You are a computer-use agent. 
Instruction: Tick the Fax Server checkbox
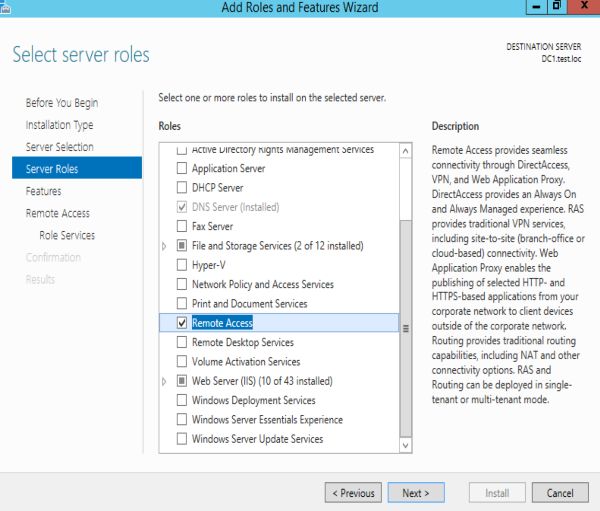pyautogui.click(x=182, y=226)
